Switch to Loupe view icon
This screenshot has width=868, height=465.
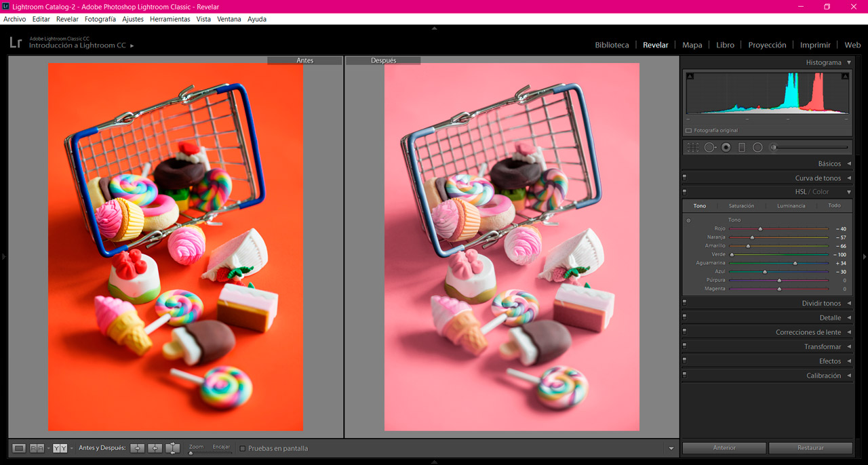coord(19,448)
